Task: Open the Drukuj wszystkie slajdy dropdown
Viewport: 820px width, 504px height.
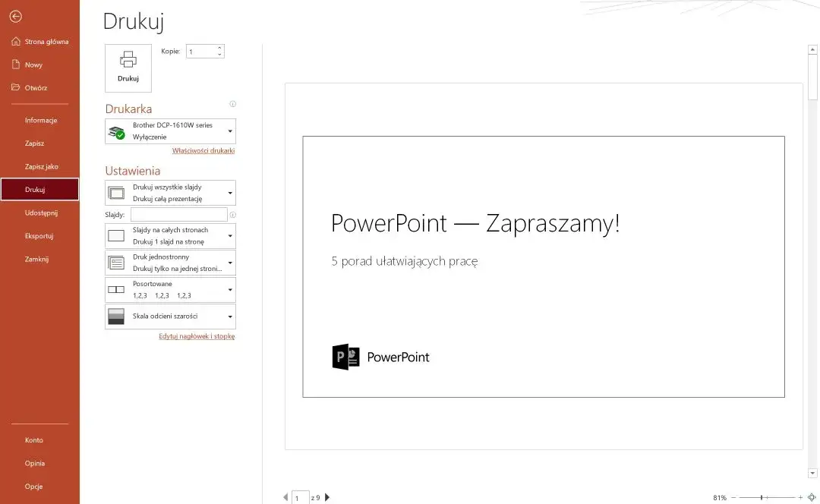Action: point(171,193)
